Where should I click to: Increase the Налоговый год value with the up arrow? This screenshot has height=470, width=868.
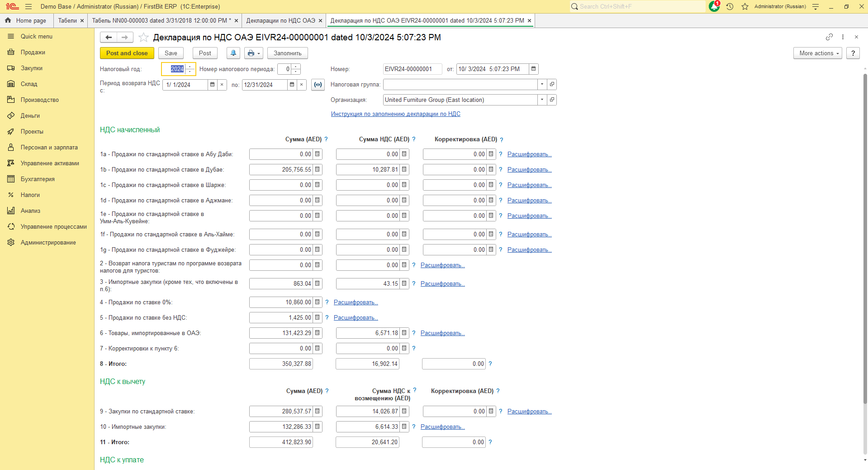(x=190, y=67)
